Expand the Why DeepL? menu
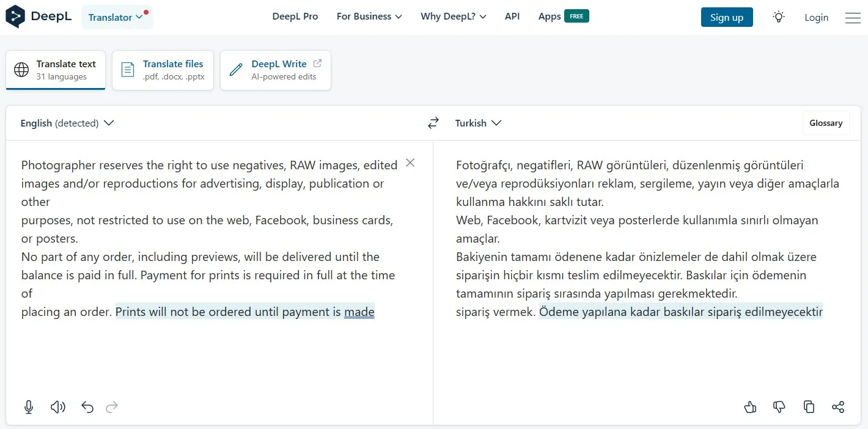Image resolution: width=868 pixels, height=429 pixels. [453, 16]
